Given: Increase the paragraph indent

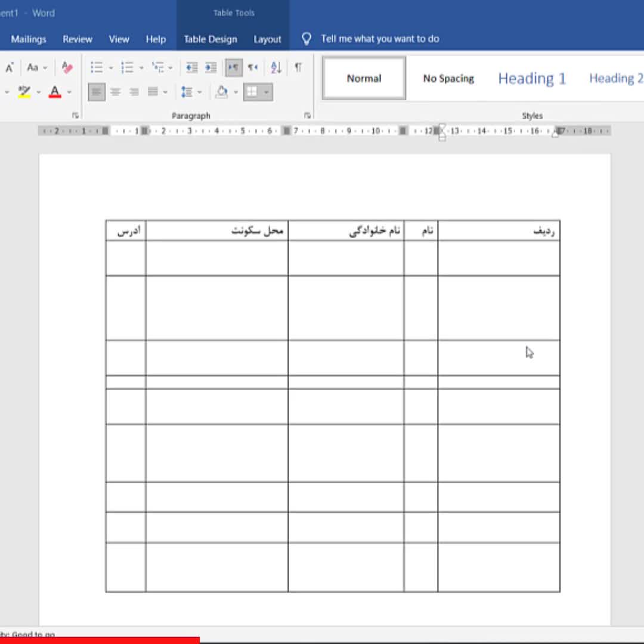Looking at the screenshot, I should [x=210, y=67].
